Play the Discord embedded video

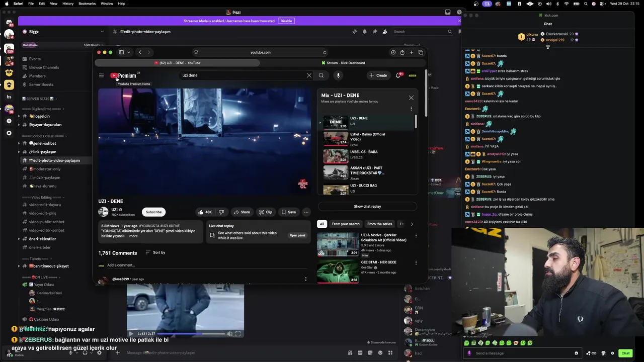[x=131, y=334]
